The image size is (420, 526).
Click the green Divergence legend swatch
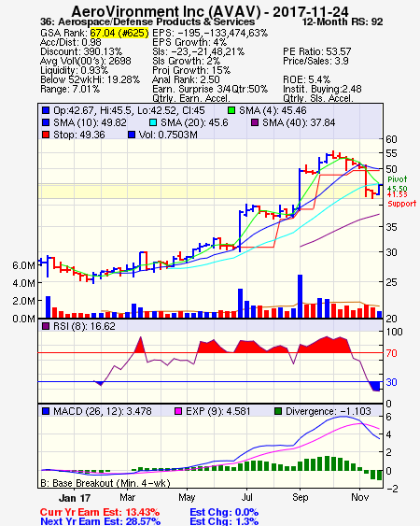[278, 411]
